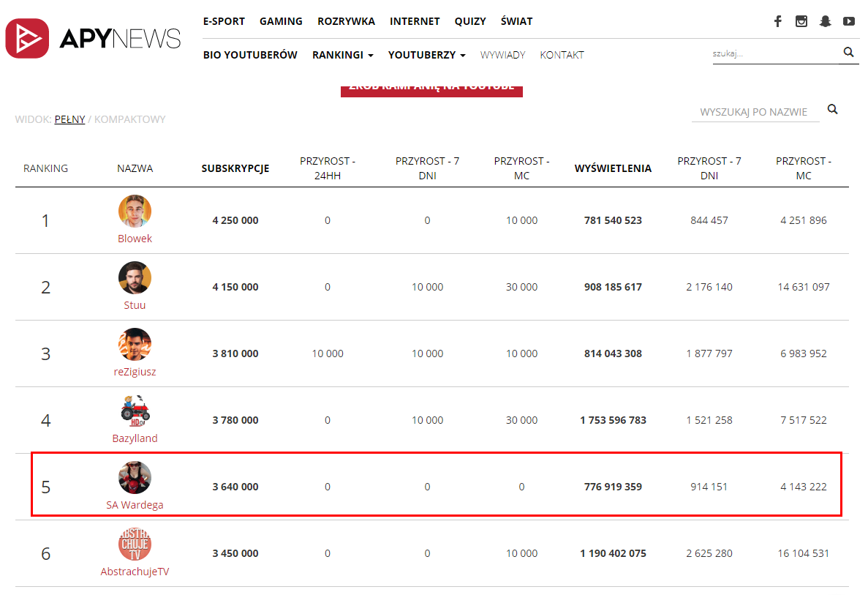Open Blowek's avatar thumbnail
Screen dimensions: 868x595
pyautogui.click(x=135, y=211)
